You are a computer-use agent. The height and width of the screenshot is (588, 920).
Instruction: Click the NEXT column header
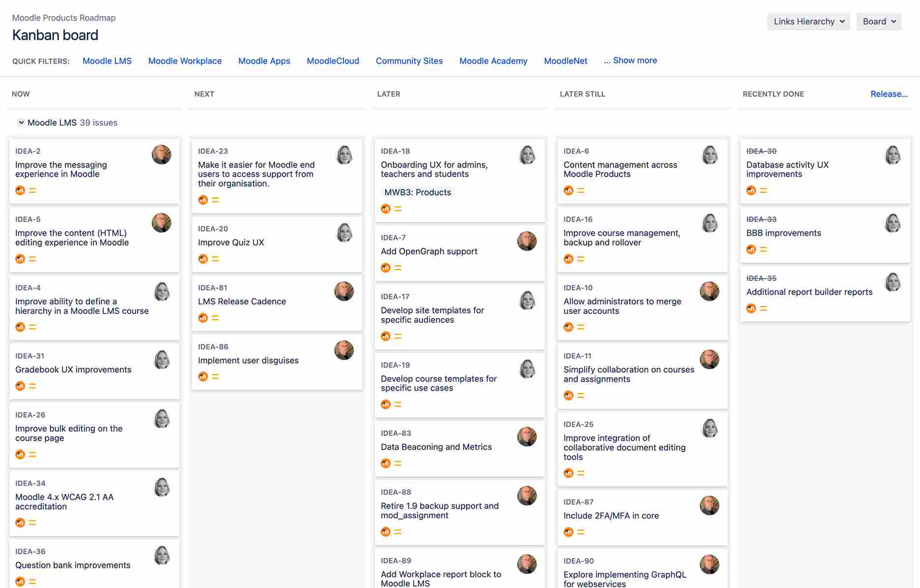tap(204, 94)
